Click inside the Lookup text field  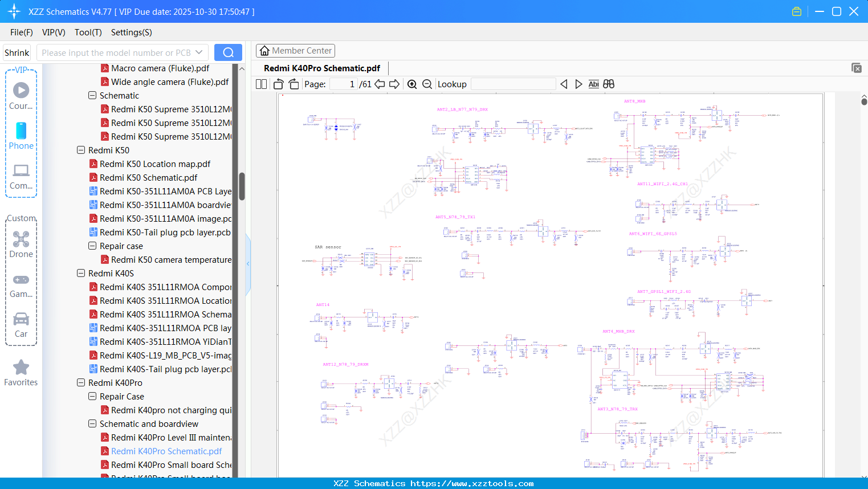pos(513,84)
